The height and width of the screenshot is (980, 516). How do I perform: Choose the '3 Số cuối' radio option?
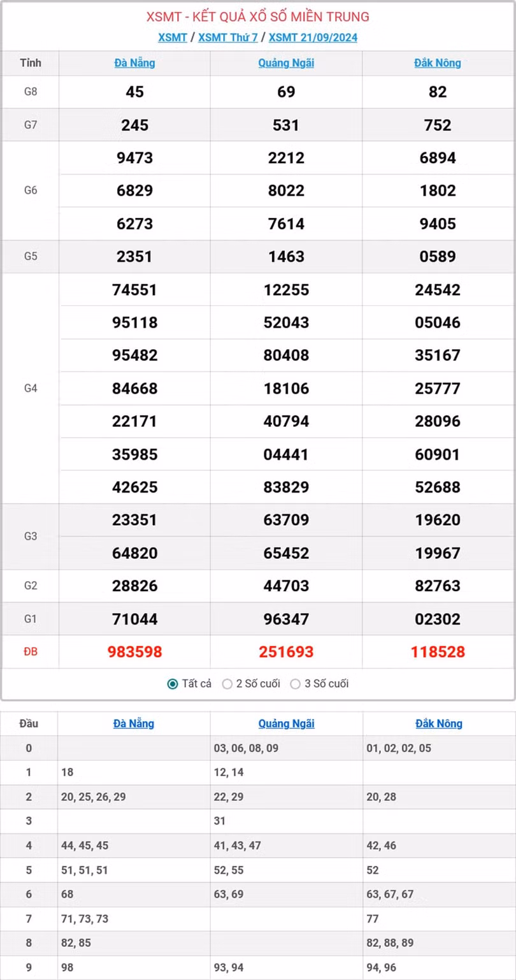tap(295, 684)
